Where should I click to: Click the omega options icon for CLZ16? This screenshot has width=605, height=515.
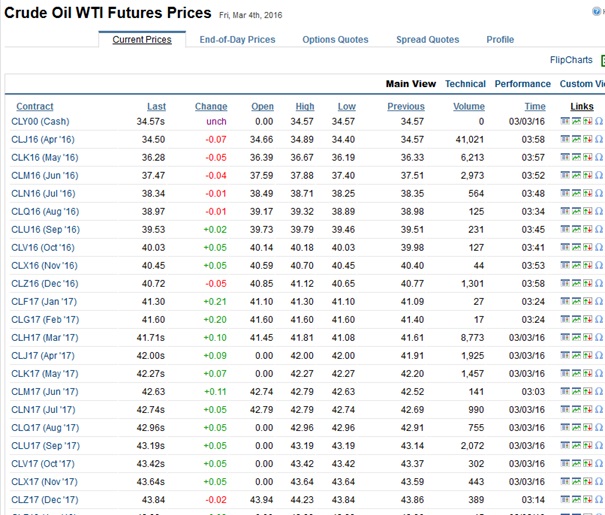pos(598,283)
